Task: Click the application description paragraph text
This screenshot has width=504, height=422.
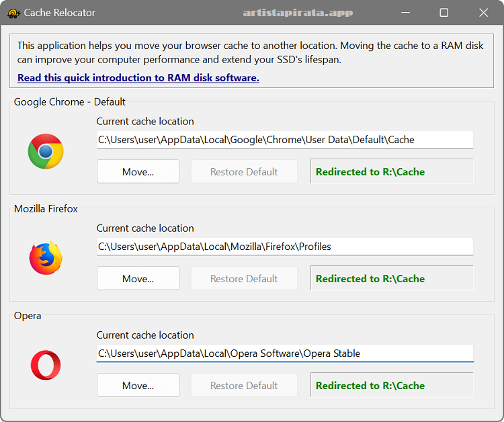Action: [x=250, y=52]
